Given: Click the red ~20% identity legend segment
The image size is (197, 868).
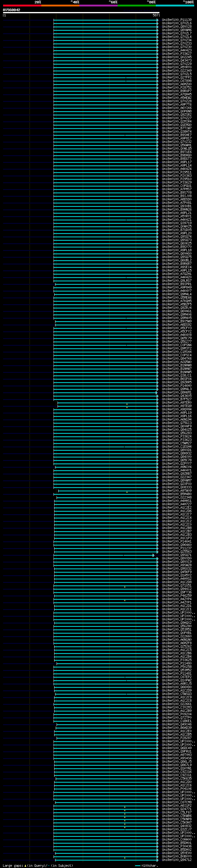Looking at the screenshot, I should coord(22,6).
